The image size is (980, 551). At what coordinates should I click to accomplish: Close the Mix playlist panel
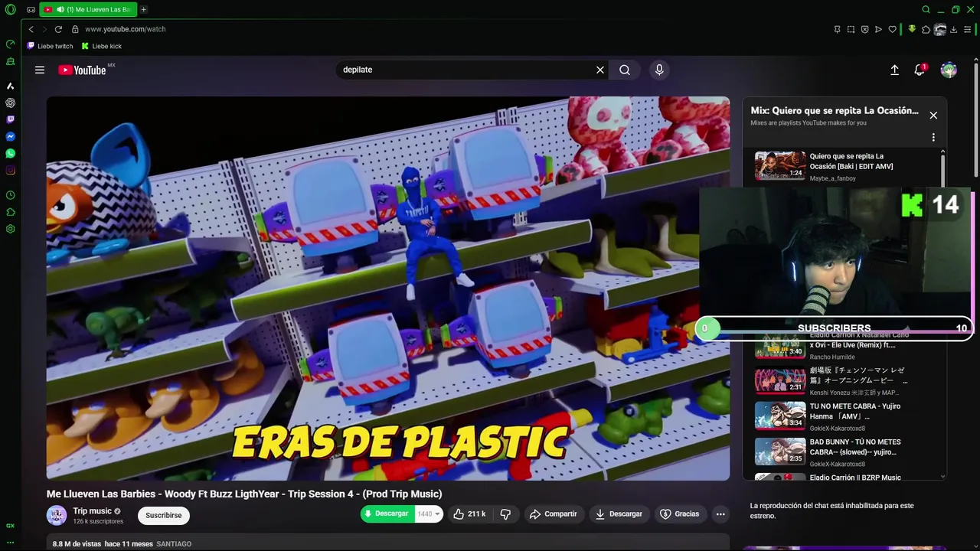[x=933, y=116]
